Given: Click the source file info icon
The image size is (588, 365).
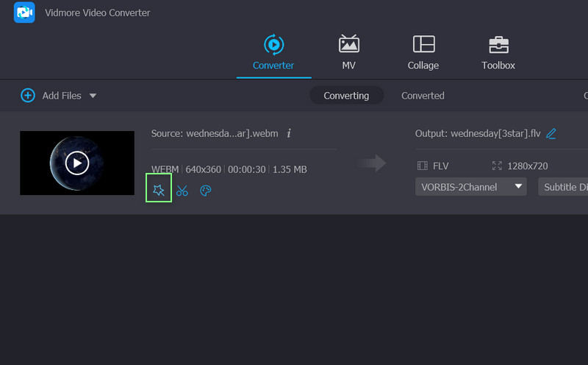Looking at the screenshot, I should coord(289,133).
